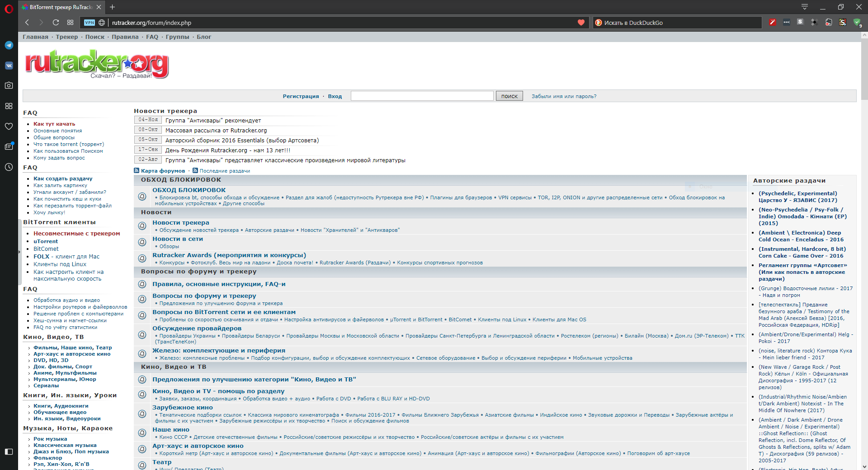
Task: Click the rutracker.org logo
Action: [97, 64]
